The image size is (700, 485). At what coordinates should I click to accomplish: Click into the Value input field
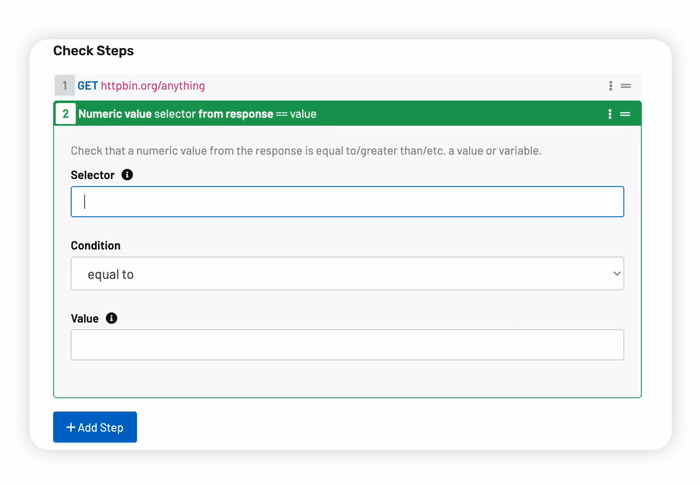click(x=347, y=345)
